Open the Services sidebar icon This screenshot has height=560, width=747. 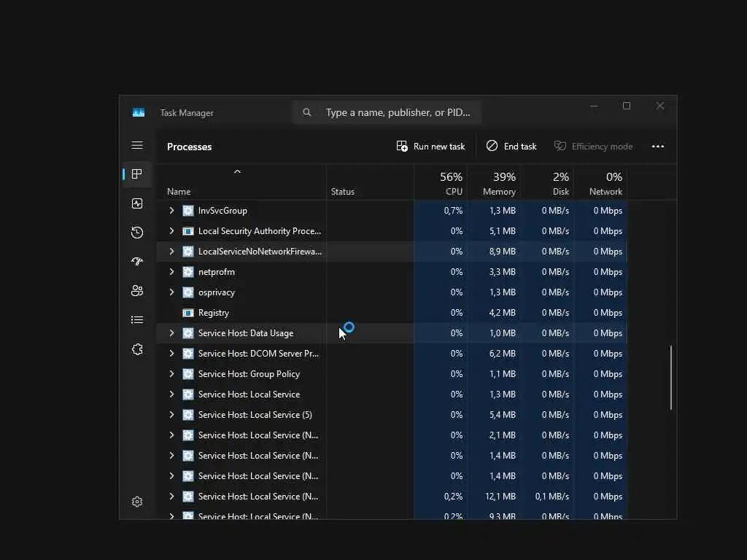pyautogui.click(x=137, y=349)
